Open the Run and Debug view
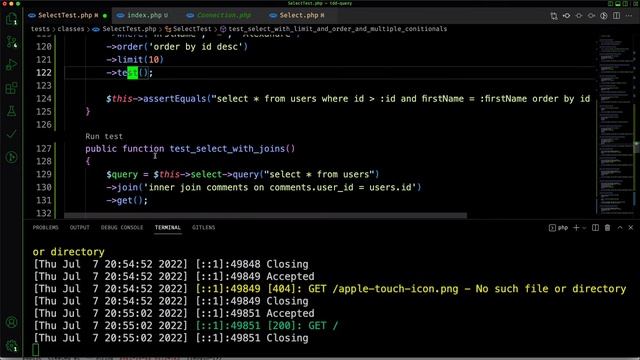 pos(11,64)
